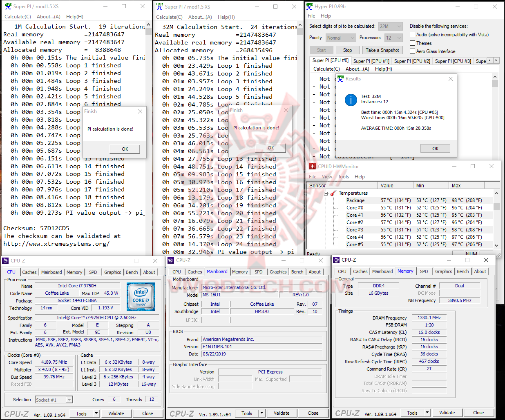Screen dimensions: 505x420
Task: Click the xtremesystems.org URL text
Action: (x=56, y=244)
